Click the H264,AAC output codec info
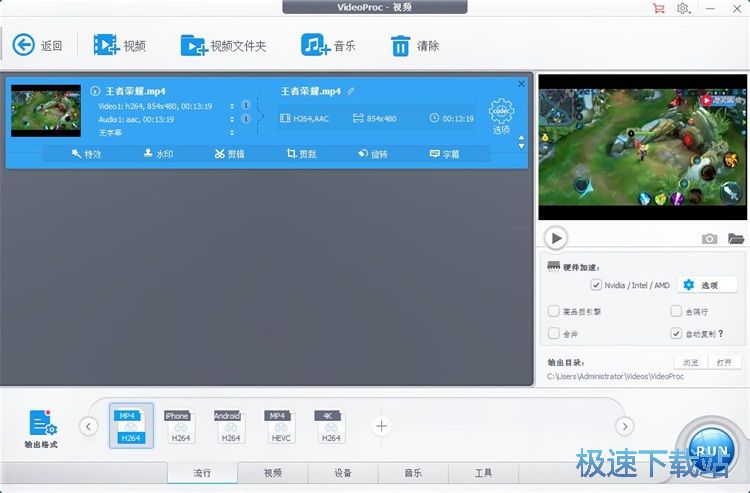The height and width of the screenshot is (493, 750). click(304, 119)
